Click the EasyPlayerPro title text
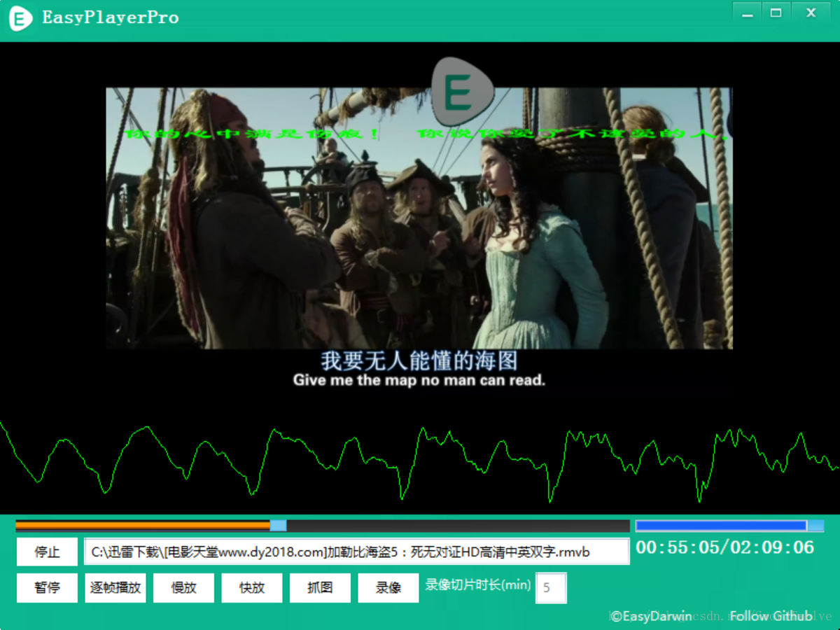The image size is (840, 630). click(x=110, y=17)
